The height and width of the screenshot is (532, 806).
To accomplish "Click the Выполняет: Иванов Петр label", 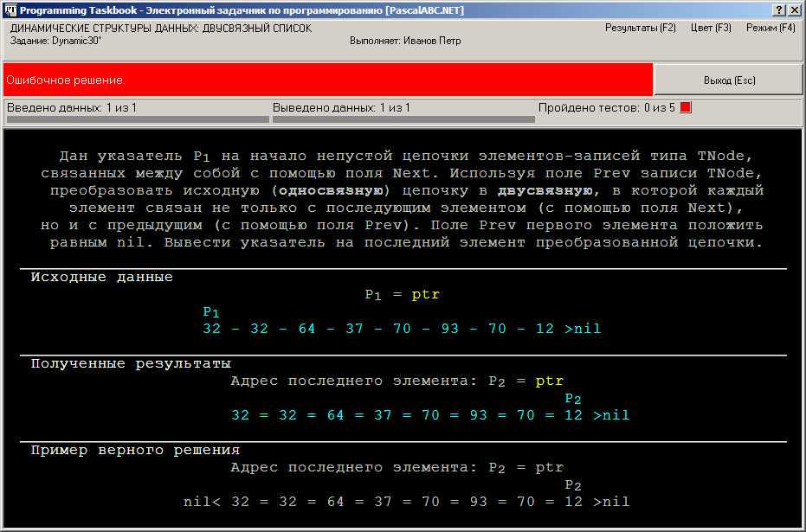I will (x=405, y=41).
